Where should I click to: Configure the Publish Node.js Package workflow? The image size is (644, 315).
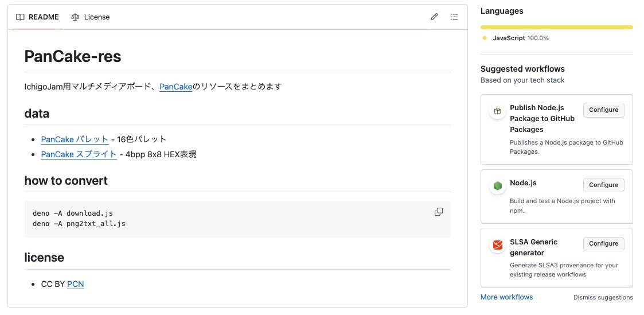[603, 110]
